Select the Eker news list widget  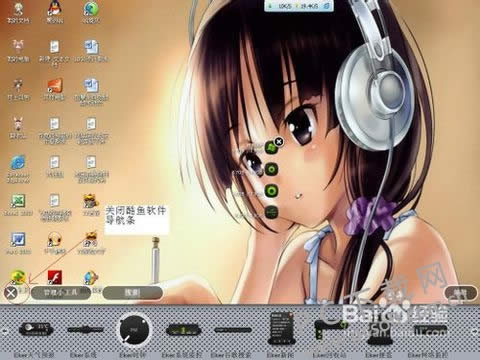click(x=282, y=328)
